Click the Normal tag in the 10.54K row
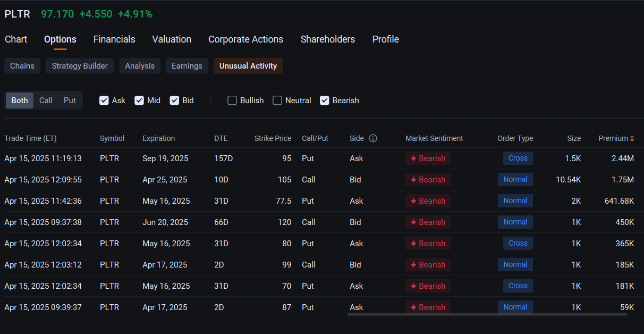Image resolution: width=644 pixels, height=334 pixels. tap(515, 179)
